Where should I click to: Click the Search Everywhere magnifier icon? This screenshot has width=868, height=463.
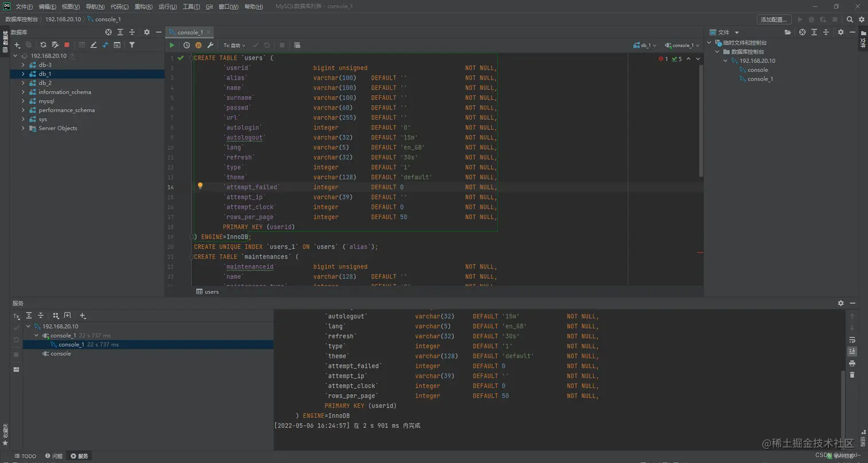point(849,20)
